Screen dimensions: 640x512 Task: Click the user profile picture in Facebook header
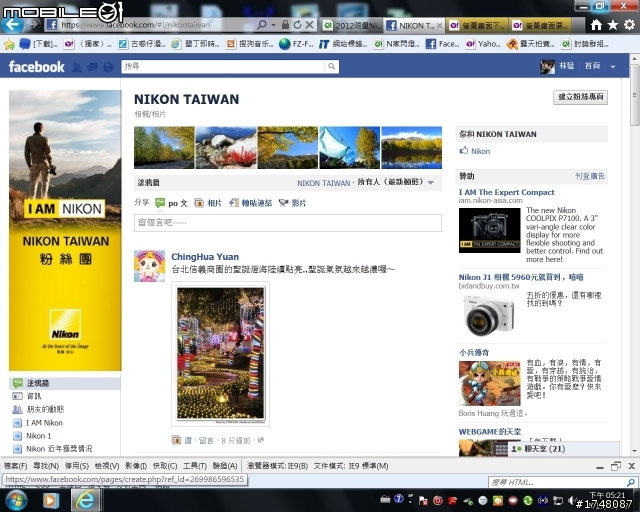pyautogui.click(x=547, y=66)
